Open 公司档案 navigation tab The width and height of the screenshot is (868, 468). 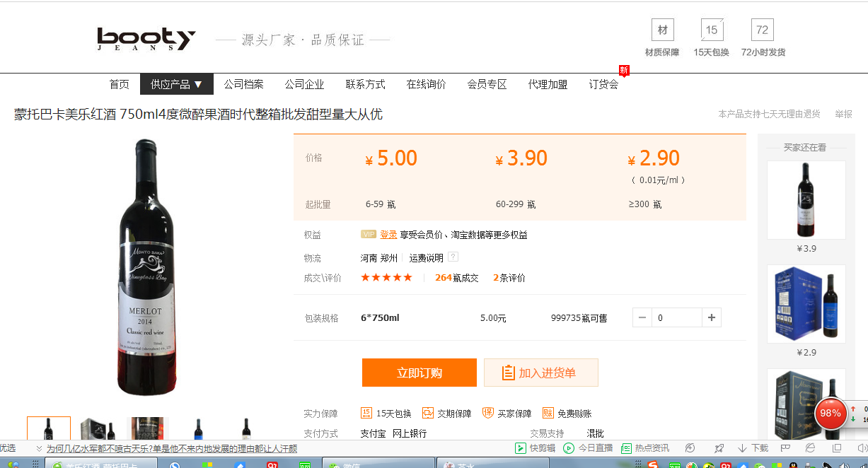244,84
